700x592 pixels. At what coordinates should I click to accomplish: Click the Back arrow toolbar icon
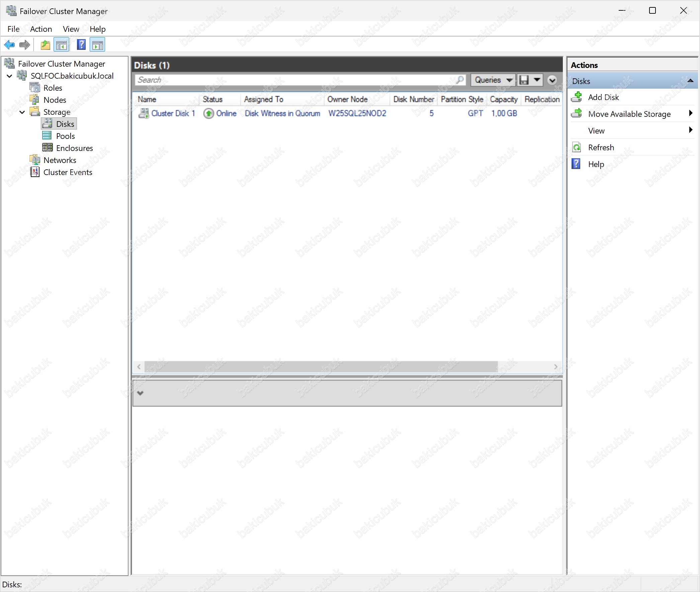tap(9, 45)
